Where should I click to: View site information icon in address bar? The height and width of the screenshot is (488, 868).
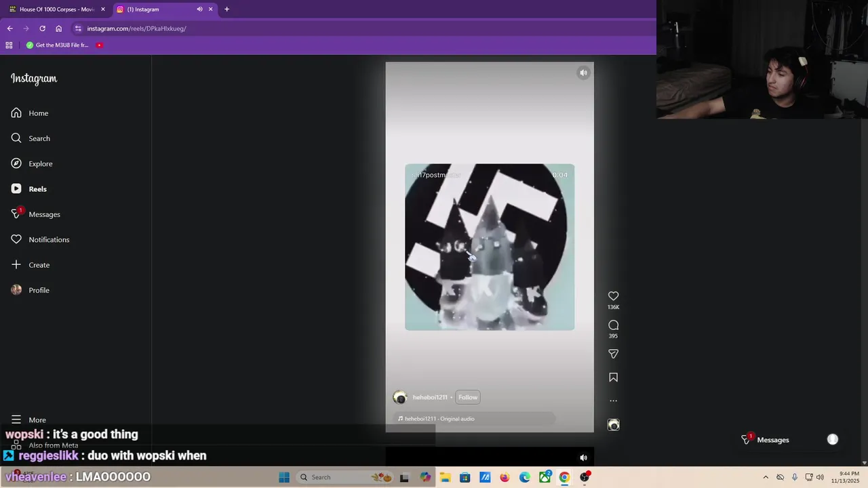78,28
